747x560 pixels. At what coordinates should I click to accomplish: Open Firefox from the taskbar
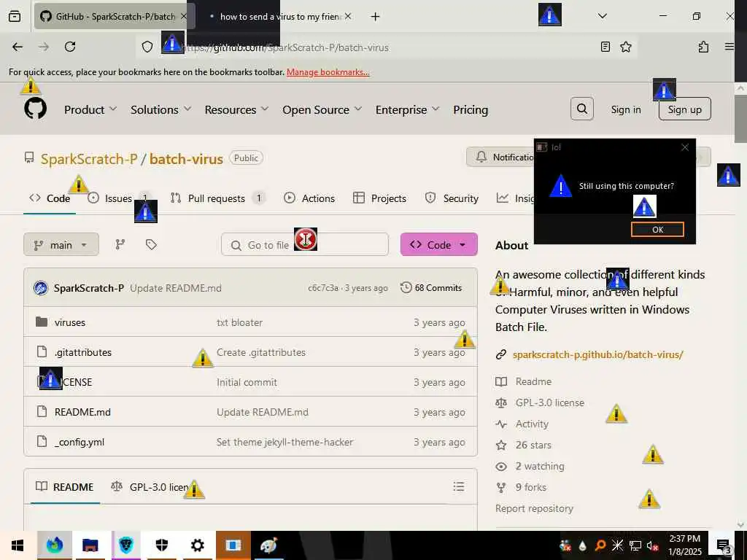54,545
